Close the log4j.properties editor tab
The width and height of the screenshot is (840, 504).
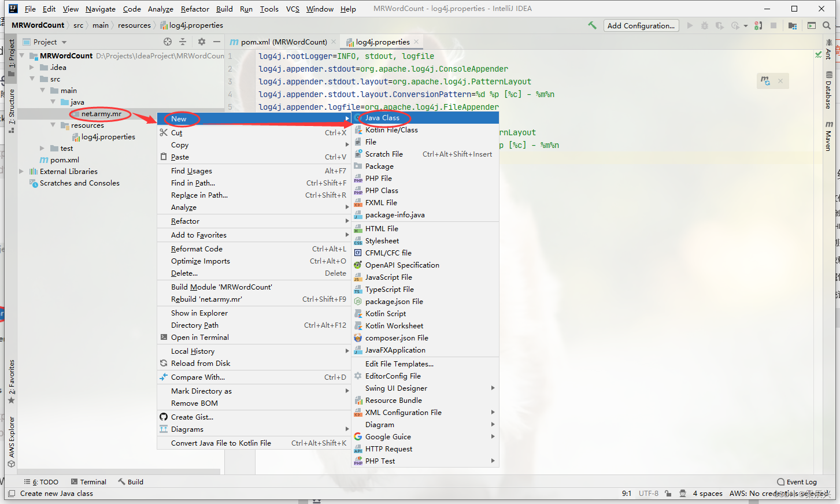click(x=416, y=42)
